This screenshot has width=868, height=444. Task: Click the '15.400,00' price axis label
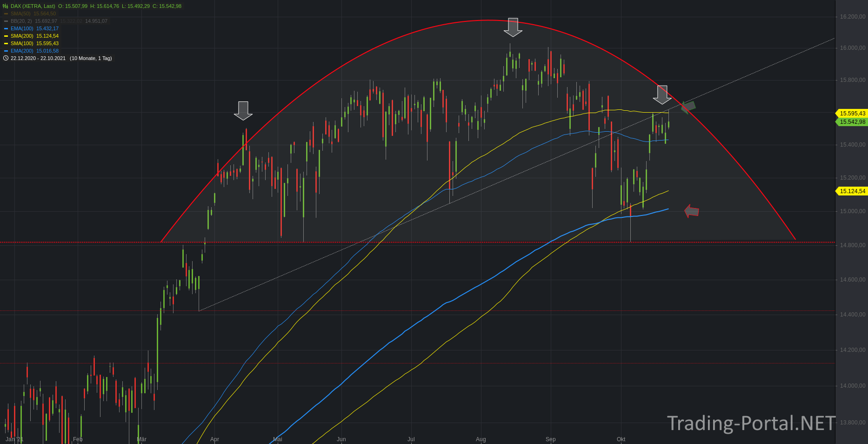[x=853, y=145]
